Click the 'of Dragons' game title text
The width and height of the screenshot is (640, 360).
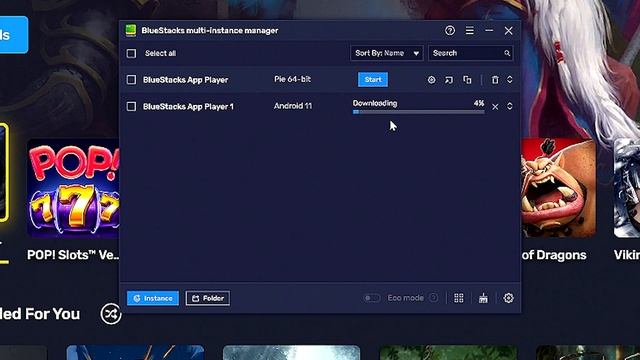(x=554, y=255)
